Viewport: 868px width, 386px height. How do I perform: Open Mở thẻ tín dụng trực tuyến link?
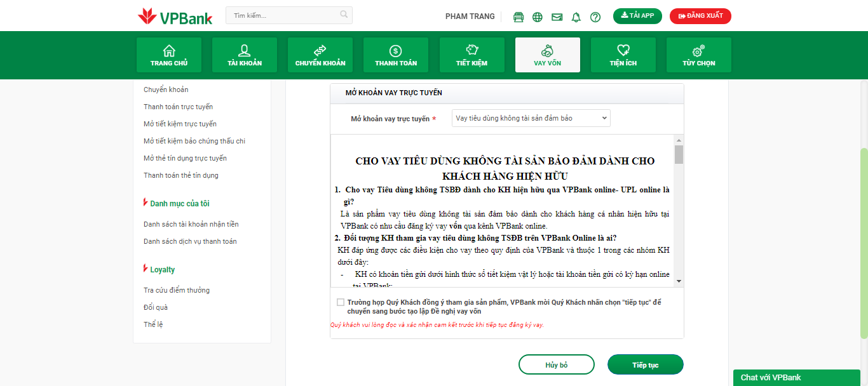coord(185,158)
